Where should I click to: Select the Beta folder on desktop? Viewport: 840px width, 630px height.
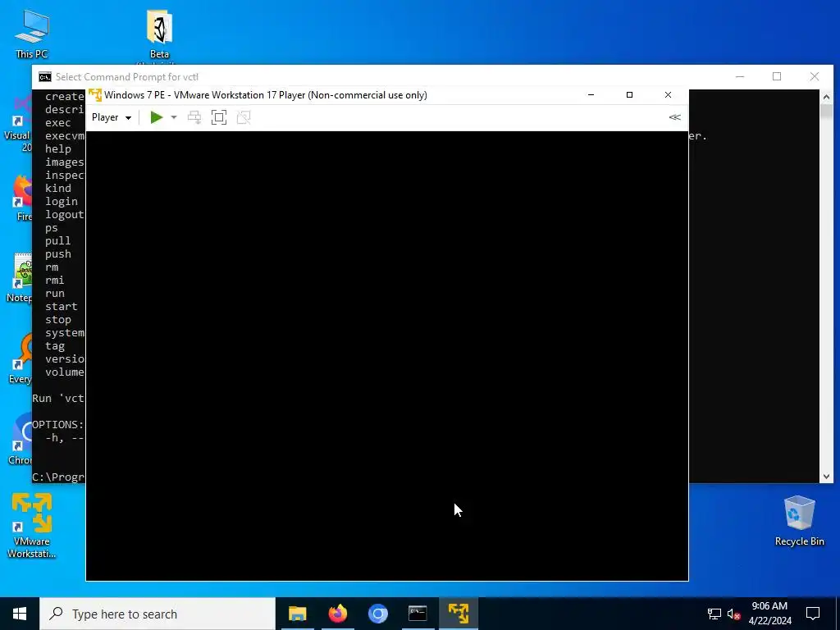159,35
